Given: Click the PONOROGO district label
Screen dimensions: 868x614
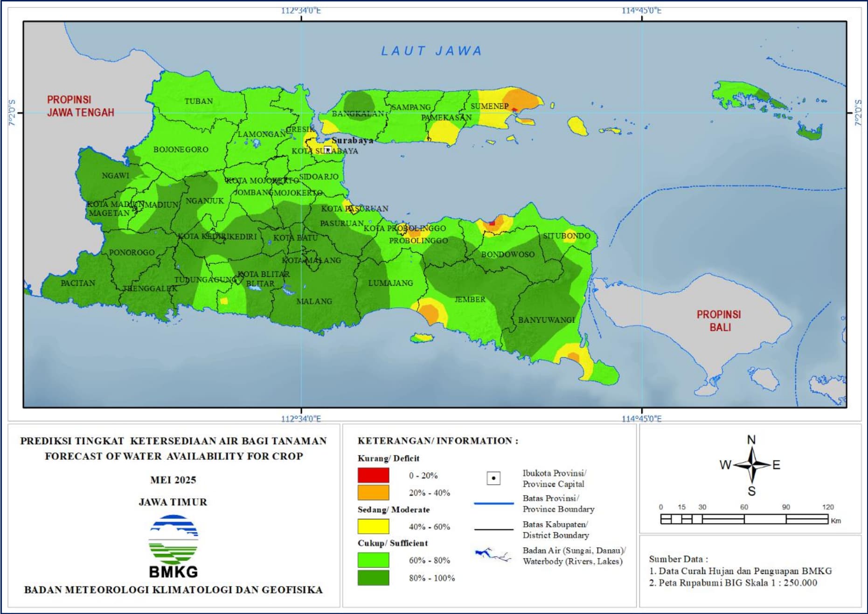Looking at the screenshot, I should tap(132, 252).
